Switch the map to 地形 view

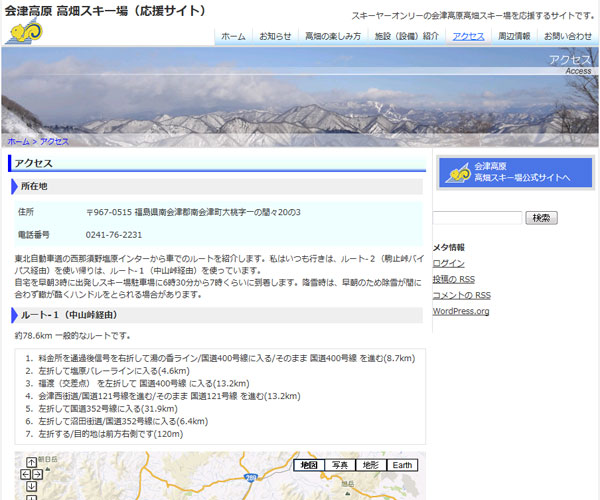pos(371,465)
